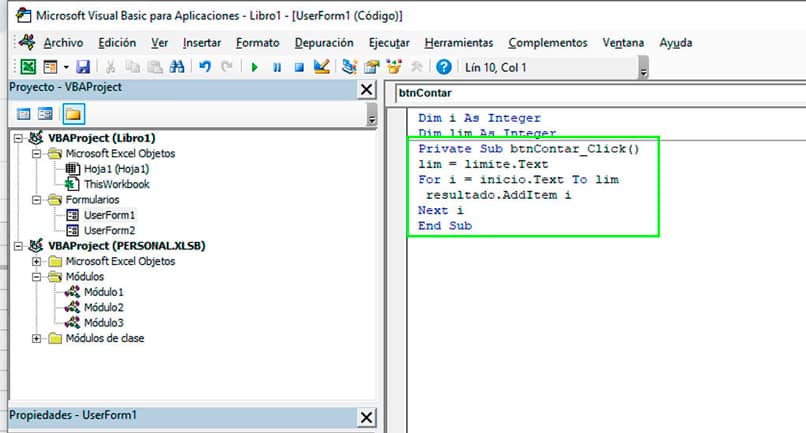Expand Microsoft Excel Objetos under PERSONAL.XLSB
This screenshot has width=806, height=433.
pos(36,261)
